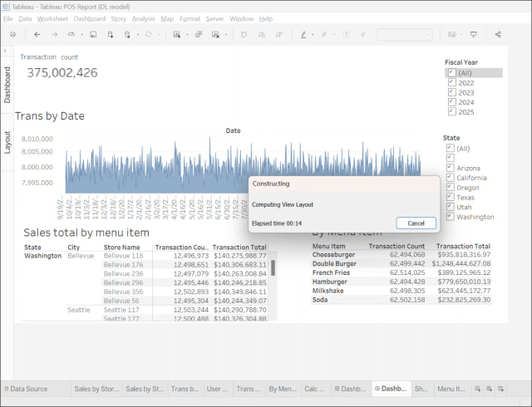
Task: Switch to the Sales by Stor... sheet tab
Action: tap(96, 389)
